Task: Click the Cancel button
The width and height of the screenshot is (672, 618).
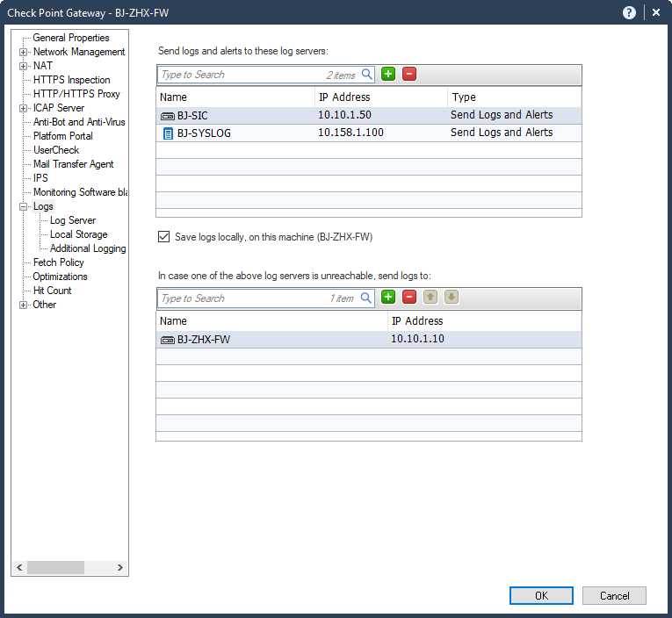Action: click(614, 595)
